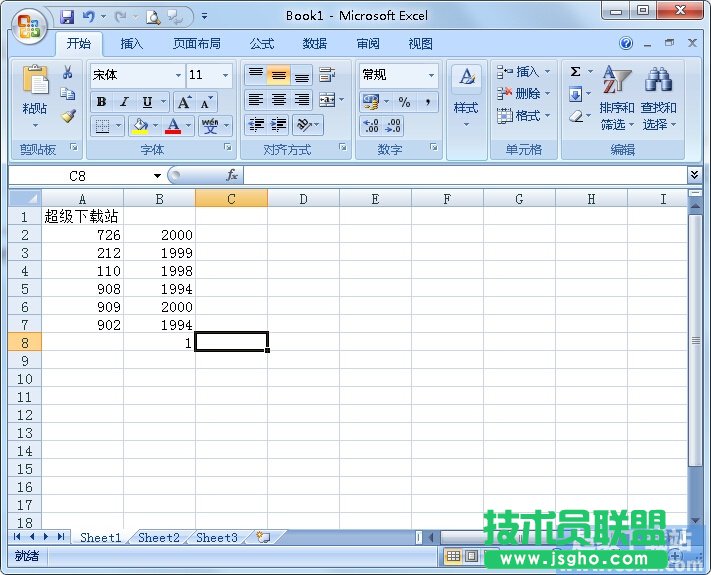The width and height of the screenshot is (711, 575).
Task: Expand the font size dropdown showing 11
Action: 226,75
